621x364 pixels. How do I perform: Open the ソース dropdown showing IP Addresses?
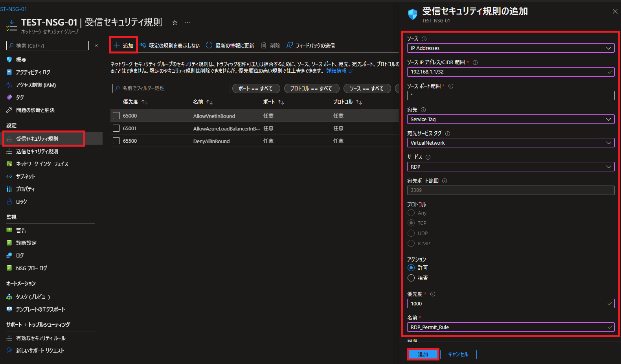pyautogui.click(x=511, y=48)
